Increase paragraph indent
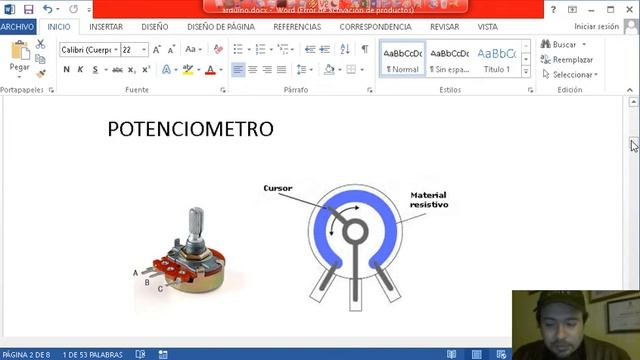The image size is (640, 360). [325, 49]
